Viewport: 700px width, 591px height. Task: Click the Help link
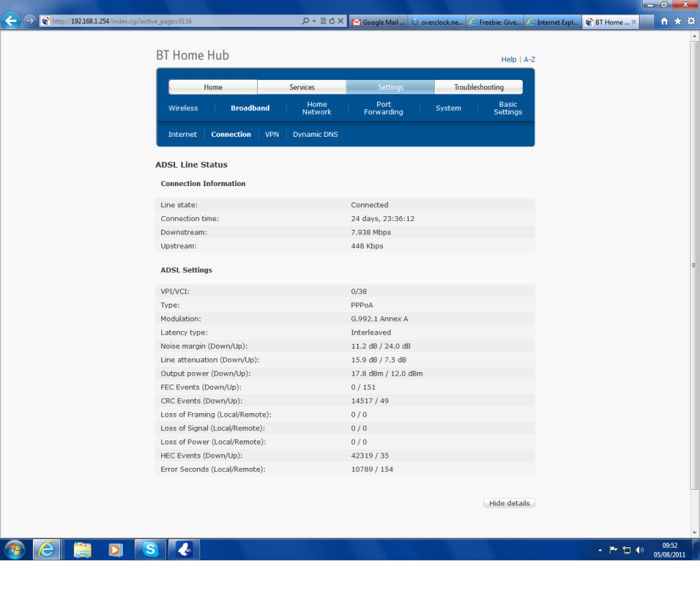pos(509,60)
